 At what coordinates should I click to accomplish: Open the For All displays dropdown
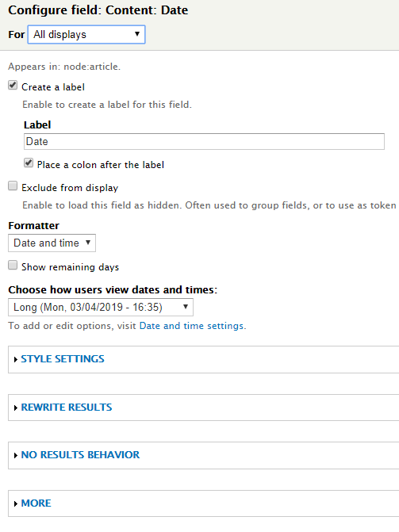pos(86,34)
